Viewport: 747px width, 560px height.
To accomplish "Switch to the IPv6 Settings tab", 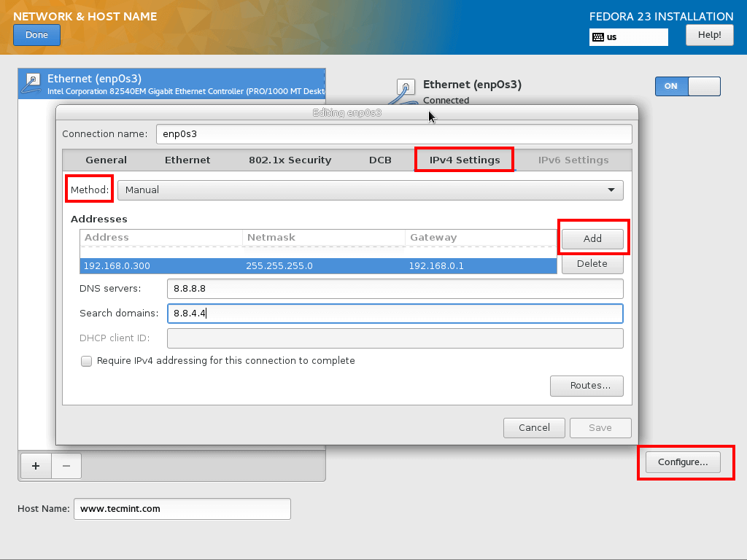I will [x=573, y=160].
